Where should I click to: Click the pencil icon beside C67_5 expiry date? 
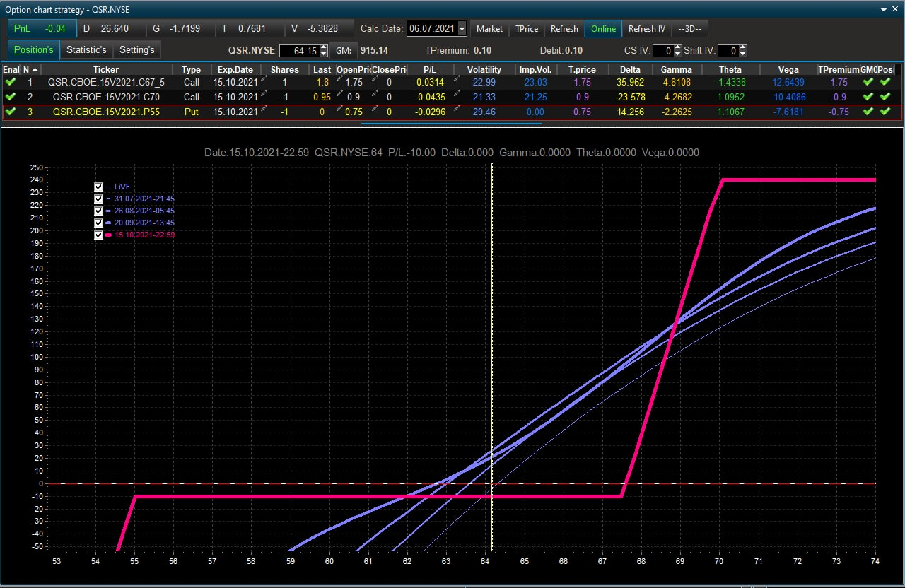(264, 82)
